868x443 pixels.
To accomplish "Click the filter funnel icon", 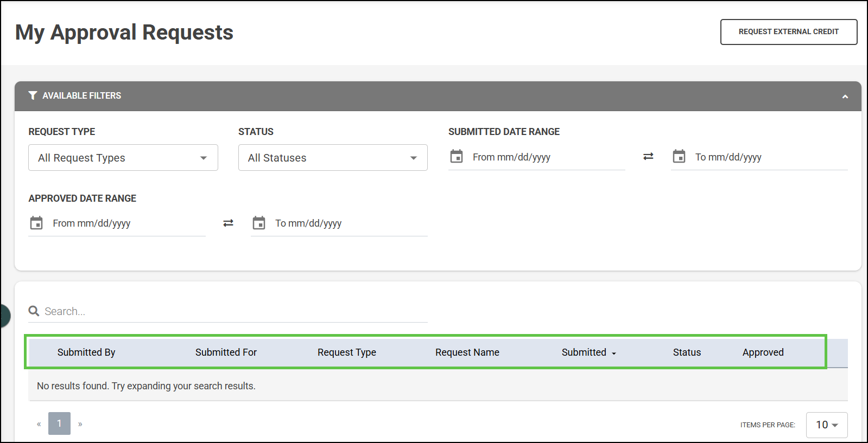I will (33, 95).
